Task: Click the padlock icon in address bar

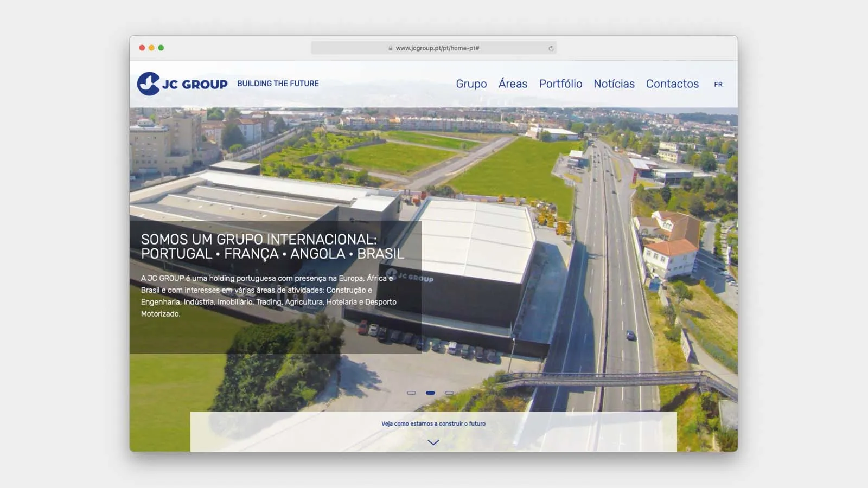Action: point(390,48)
